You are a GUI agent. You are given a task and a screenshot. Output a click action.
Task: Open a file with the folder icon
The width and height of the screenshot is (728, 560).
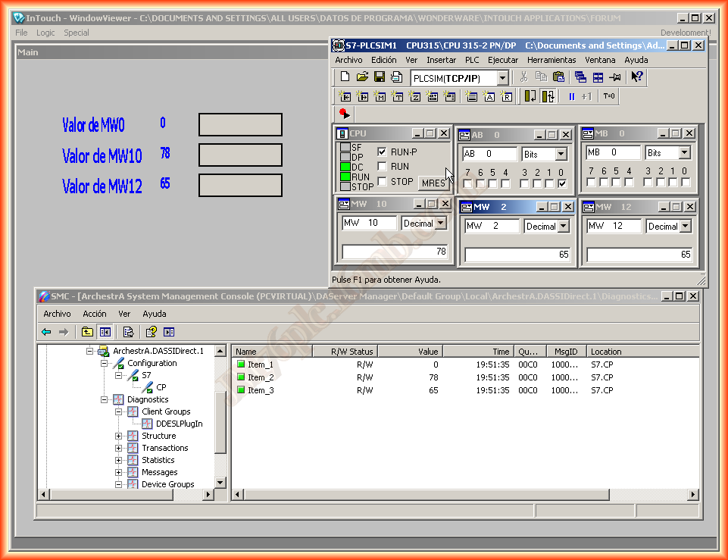click(362, 77)
